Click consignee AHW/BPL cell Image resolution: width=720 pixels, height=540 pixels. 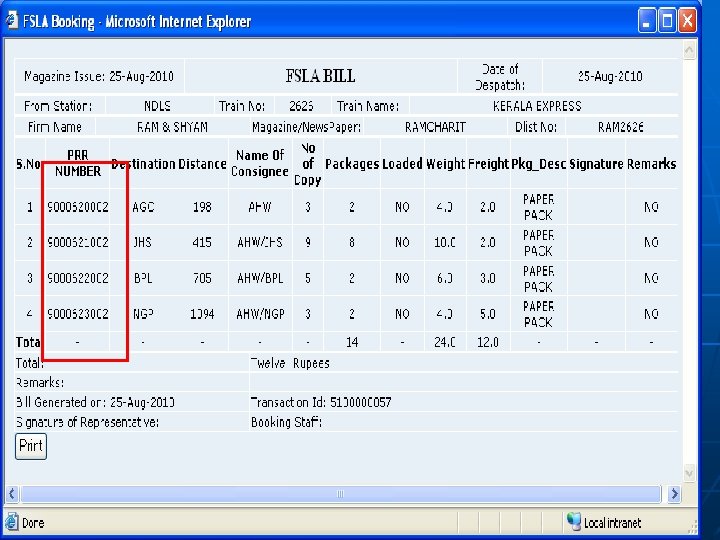click(260, 278)
